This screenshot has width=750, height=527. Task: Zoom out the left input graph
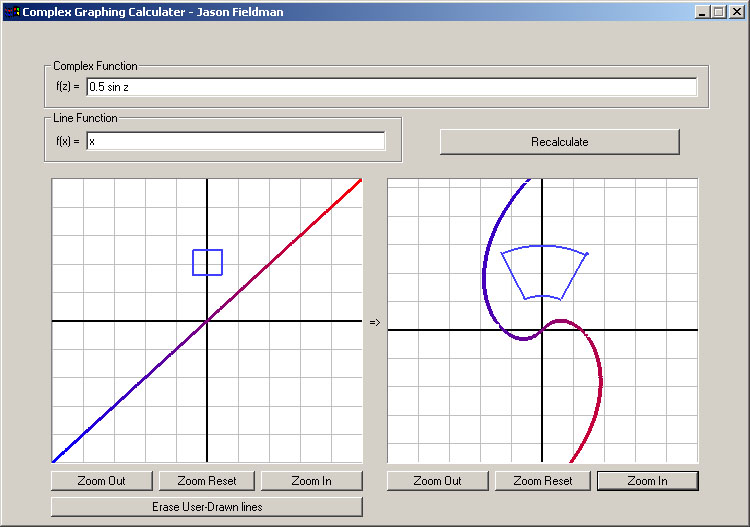[x=102, y=481]
